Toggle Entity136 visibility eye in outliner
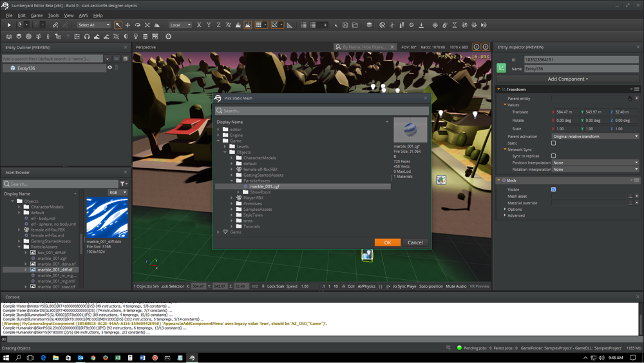The width and height of the screenshot is (644, 363). pos(109,68)
